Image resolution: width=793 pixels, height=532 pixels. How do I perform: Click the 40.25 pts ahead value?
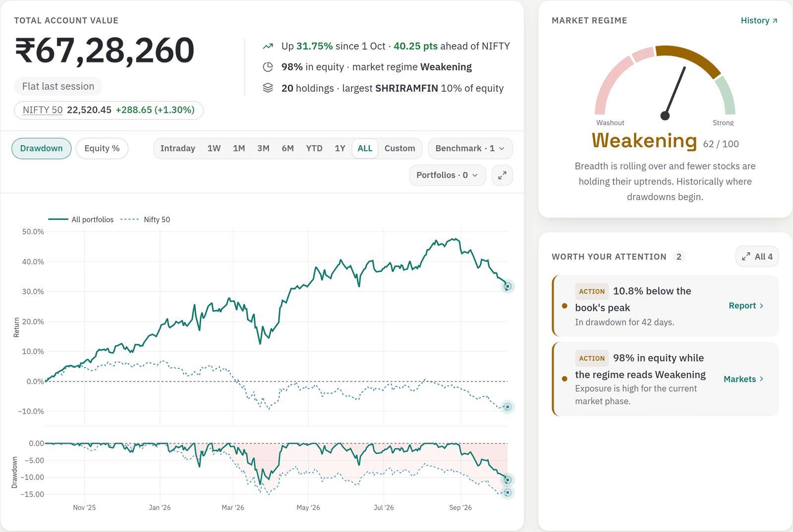click(x=416, y=46)
